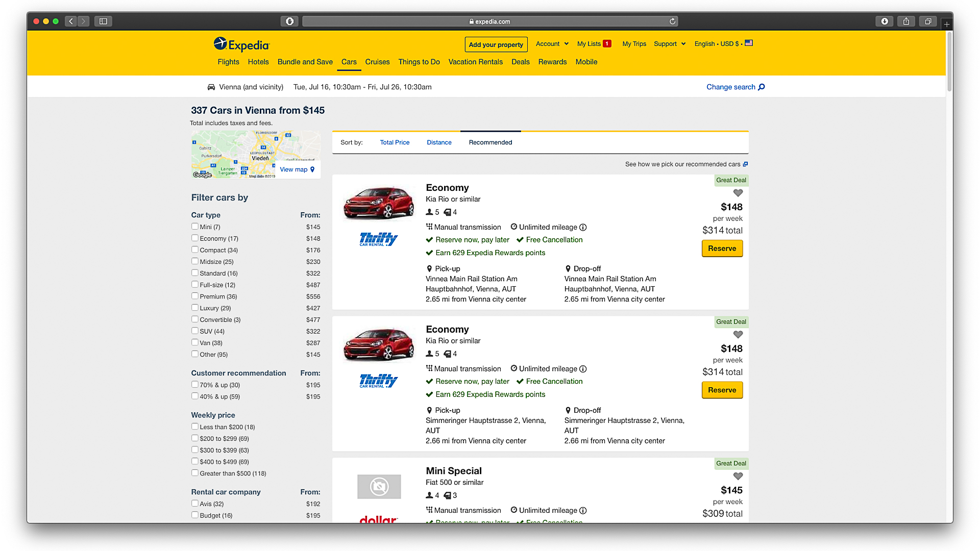Open Things to Do
This screenshot has width=980, height=551.
(x=419, y=62)
